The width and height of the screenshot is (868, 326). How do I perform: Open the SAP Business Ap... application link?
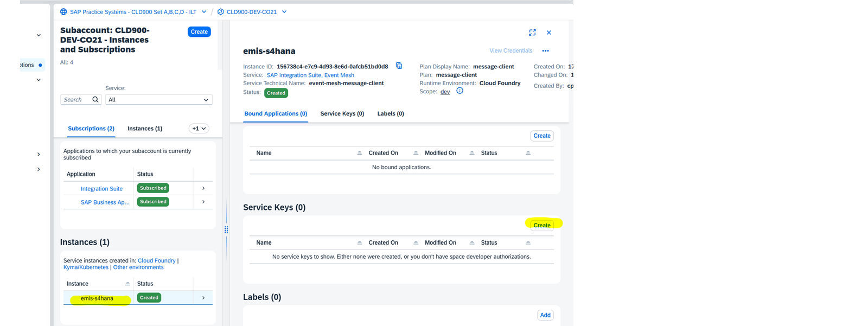coord(105,202)
